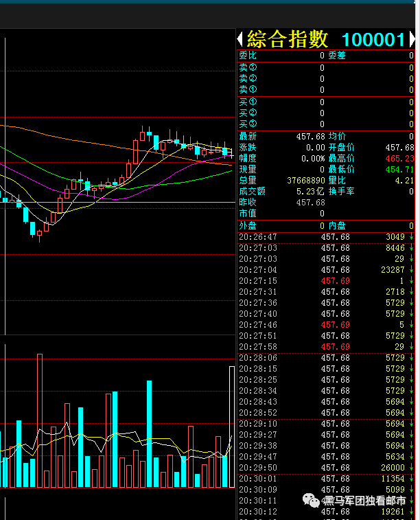
Task: Click volume 23287 in the tick list
Action: click(393, 270)
